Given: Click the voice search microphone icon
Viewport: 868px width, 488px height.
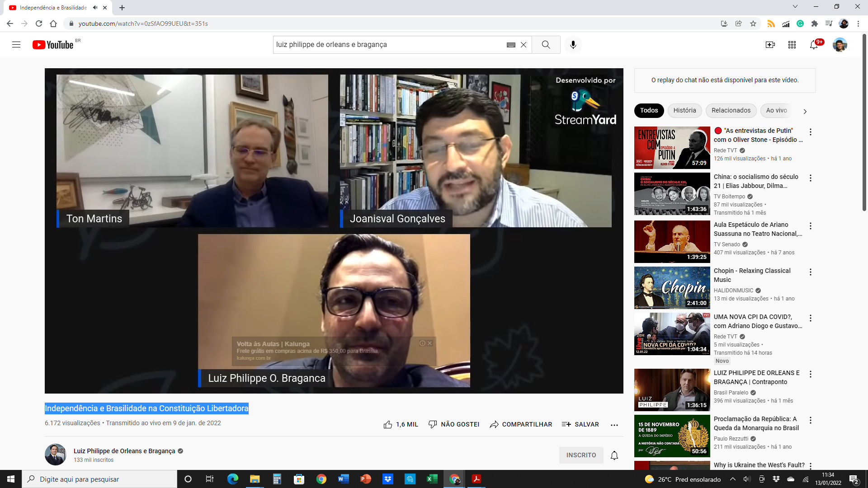Looking at the screenshot, I should click(x=573, y=45).
